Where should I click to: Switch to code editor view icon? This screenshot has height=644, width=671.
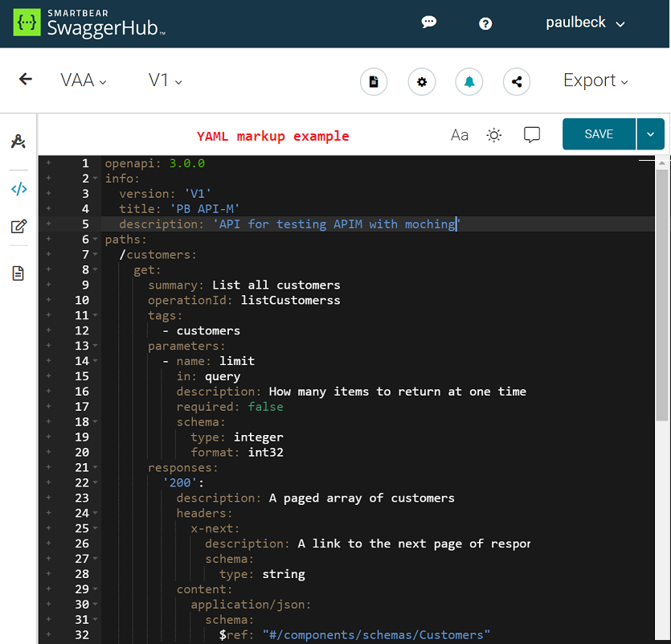[18, 189]
